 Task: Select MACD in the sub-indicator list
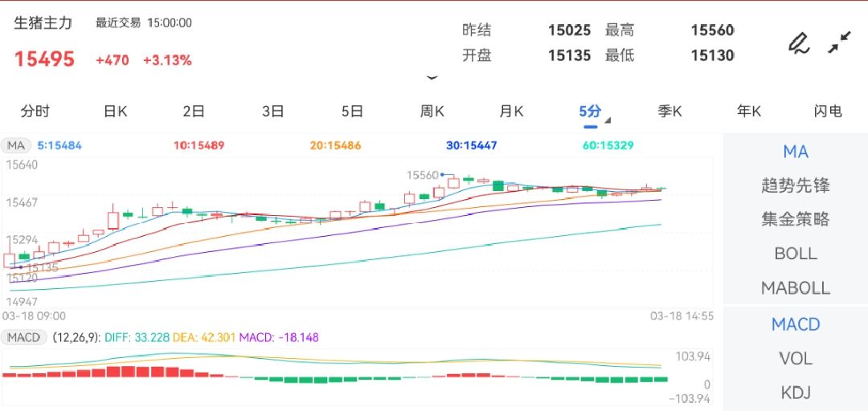pyautogui.click(x=796, y=324)
